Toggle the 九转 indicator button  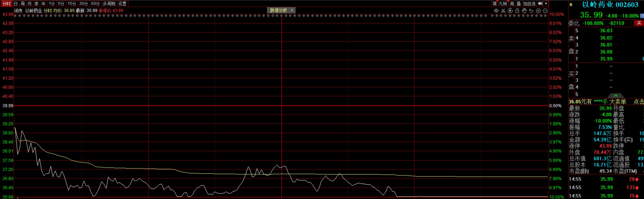[503, 3]
